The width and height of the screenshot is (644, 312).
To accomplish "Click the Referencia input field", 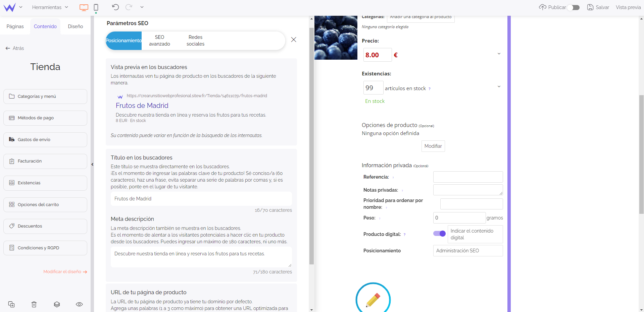I will click(468, 177).
